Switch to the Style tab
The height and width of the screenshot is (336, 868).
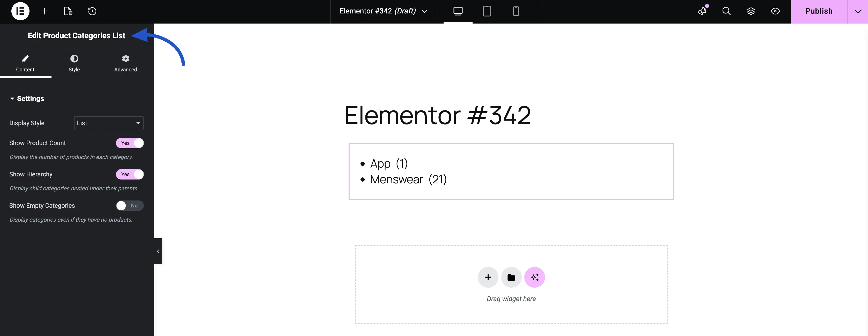[x=74, y=63]
